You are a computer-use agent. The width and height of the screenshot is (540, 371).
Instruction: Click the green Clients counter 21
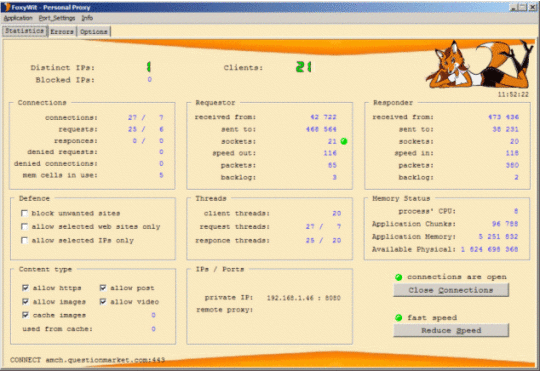click(303, 67)
